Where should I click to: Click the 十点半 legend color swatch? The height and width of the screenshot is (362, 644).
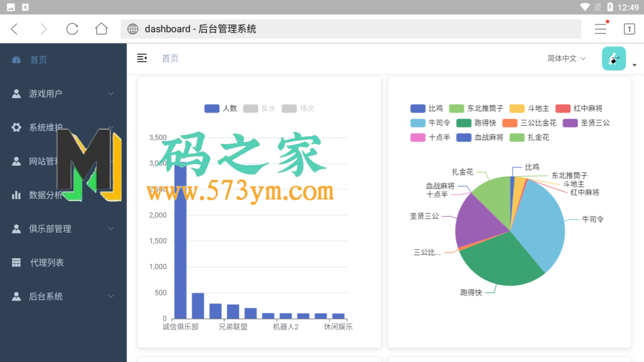(x=418, y=138)
